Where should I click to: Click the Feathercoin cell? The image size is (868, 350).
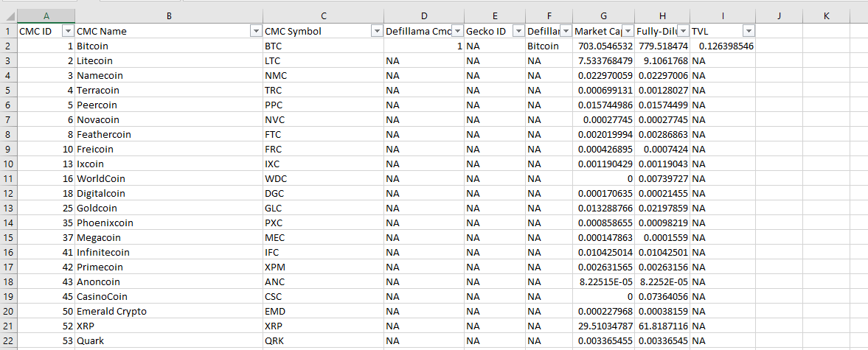169,135
